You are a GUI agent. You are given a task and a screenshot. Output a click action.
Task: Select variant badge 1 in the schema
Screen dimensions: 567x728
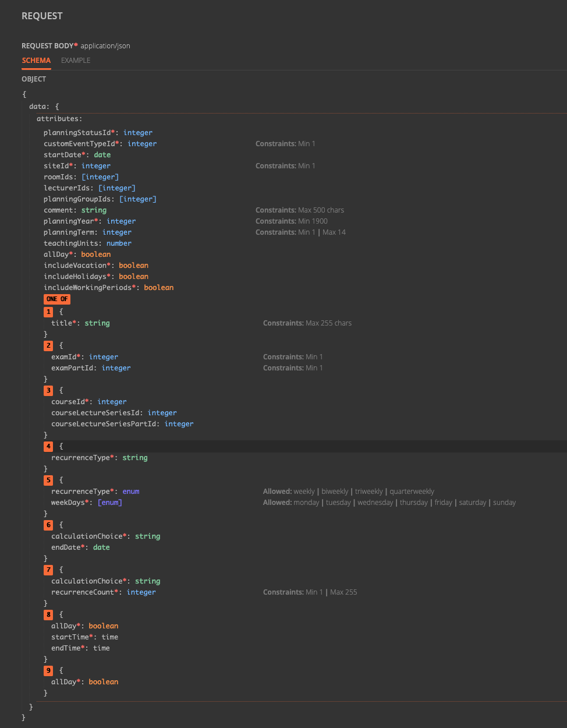(48, 312)
